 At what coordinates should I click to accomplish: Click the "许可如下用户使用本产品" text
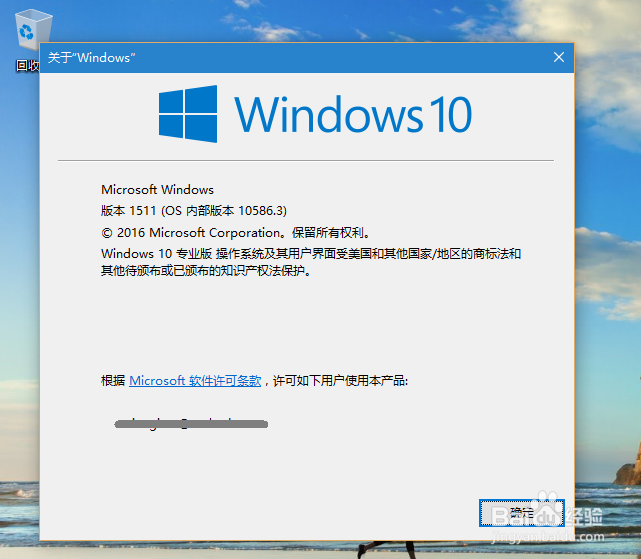pos(340,381)
